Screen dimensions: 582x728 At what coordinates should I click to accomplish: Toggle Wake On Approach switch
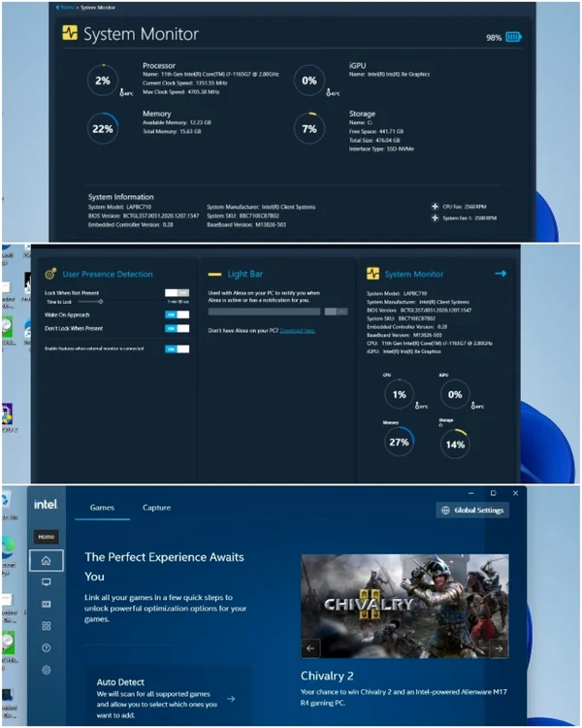[177, 314]
